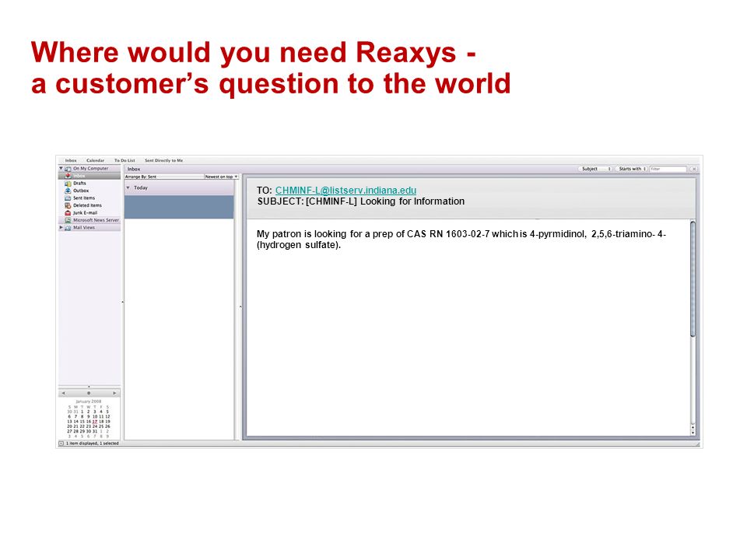Jump to today using calendar dot button
The image size is (747, 560).
(89, 394)
